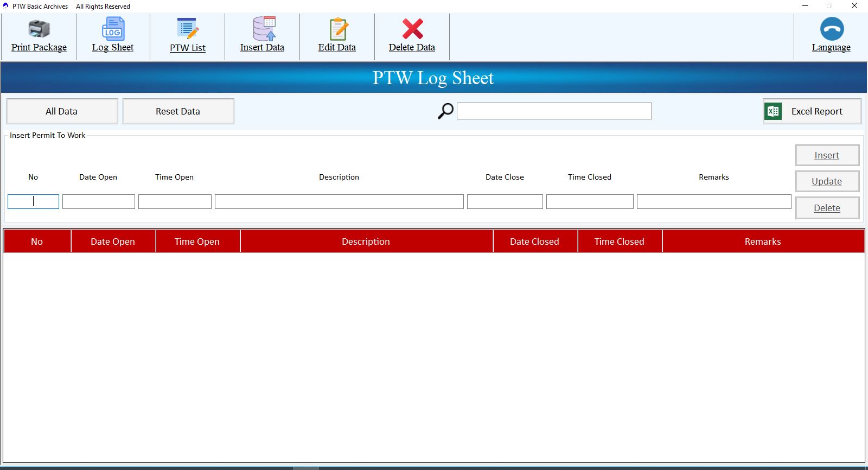Click the magnifying glass search icon
The width and height of the screenshot is (868, 470).
[x=445, y=111]
